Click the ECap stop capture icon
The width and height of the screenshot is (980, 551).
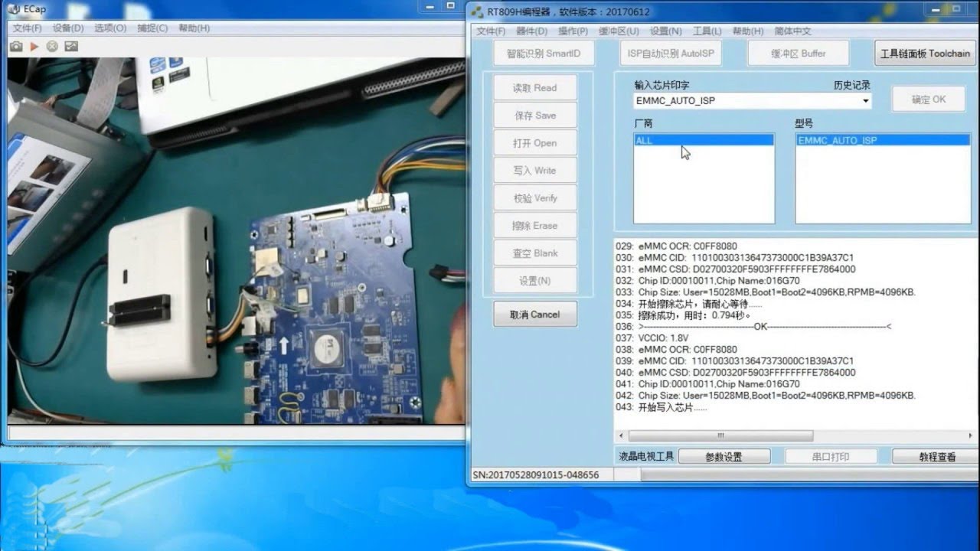coord(52,47)
